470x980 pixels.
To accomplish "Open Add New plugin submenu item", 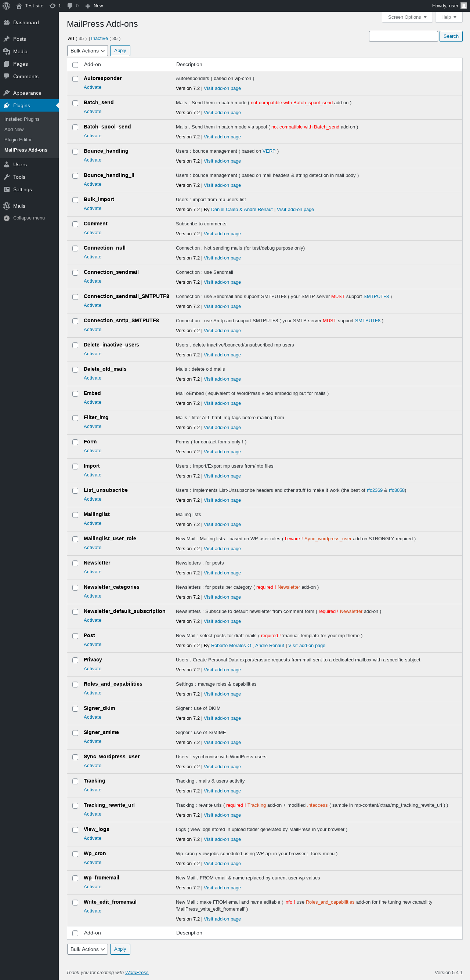I will click(x=14, y=129).
